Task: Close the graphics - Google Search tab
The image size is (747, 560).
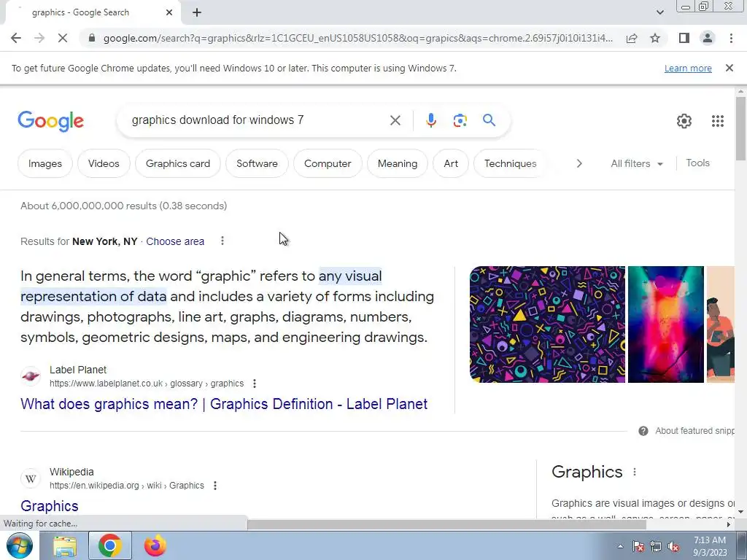Action: click(169, 12)
